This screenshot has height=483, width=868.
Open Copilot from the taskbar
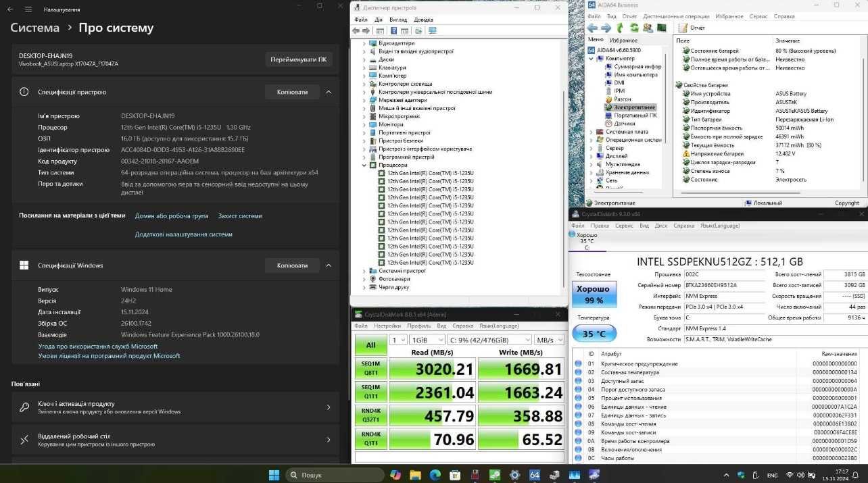pyautogui.click(x=395, y=475)
